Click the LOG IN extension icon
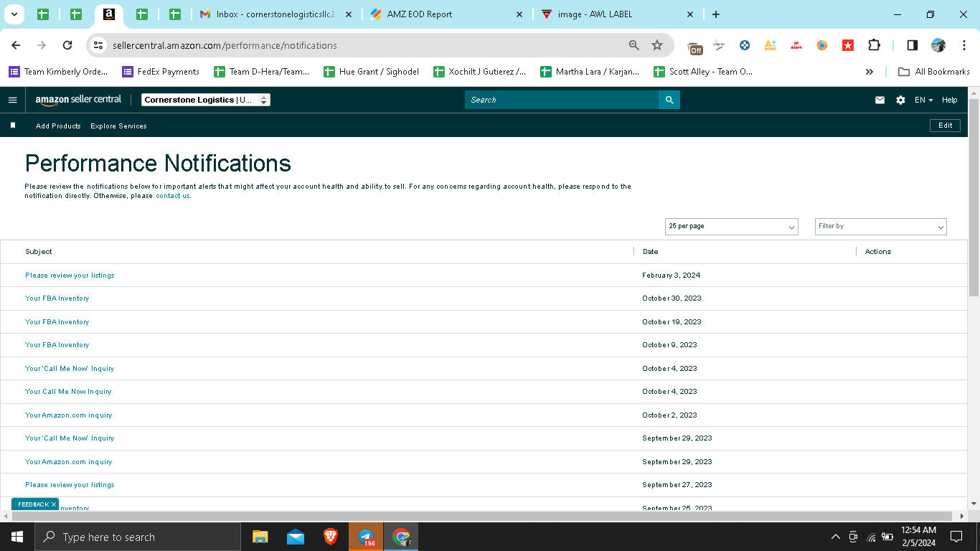The height and width of the screenshot is (551, 980). pyautogui.click(x=719, y=45)
